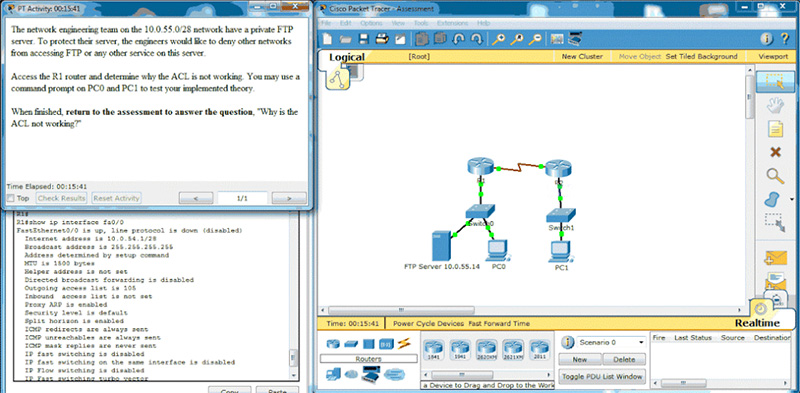Click the Zoom Reset magnifier icon
This screenshot has width=800, height=393.
(517, 39)
